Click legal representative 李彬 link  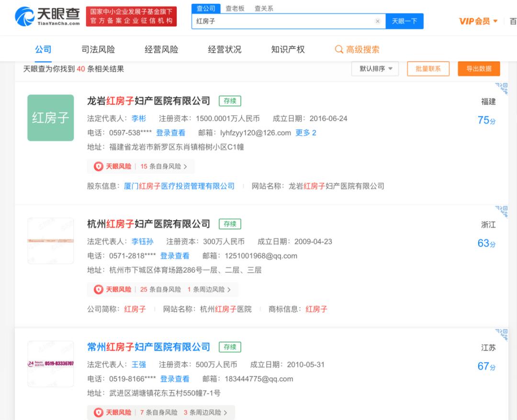[139, 118]
